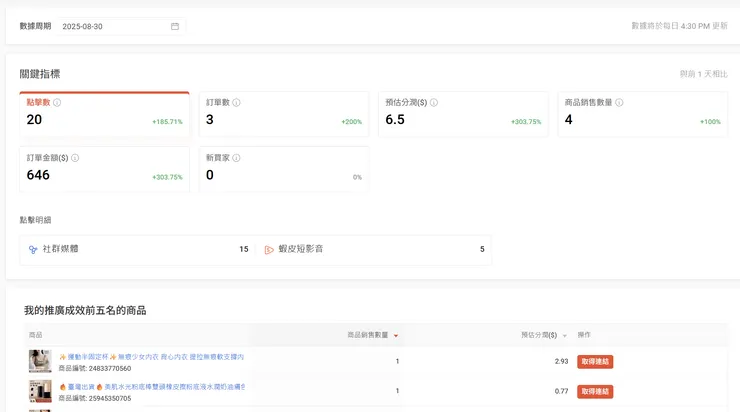Image resolution: width=740 pixels, height=412 pixels.
Task: Click the 社群媒體 share icon
Action: (33, 249)
